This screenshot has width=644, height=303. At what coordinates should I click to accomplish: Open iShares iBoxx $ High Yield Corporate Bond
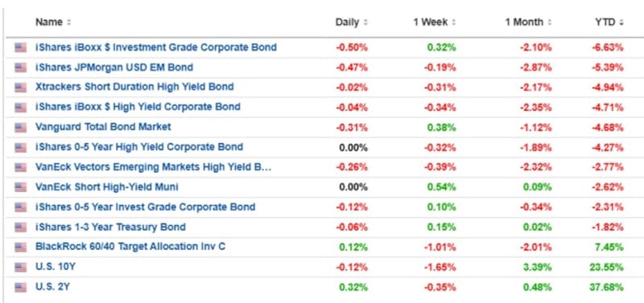tap(138, 107)
